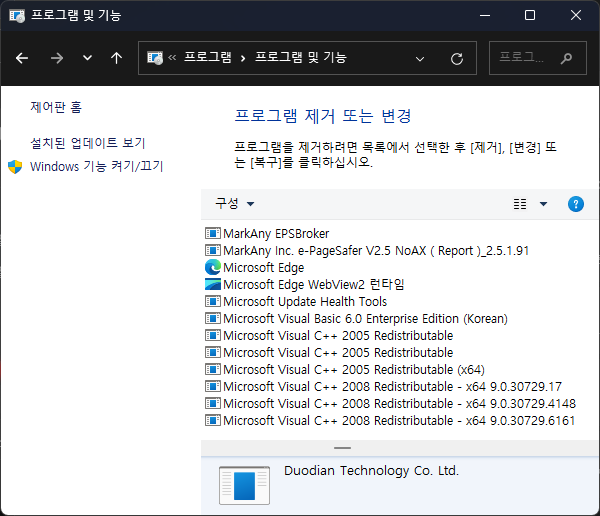
Task: Go forward with the right arrow button
Action: [57, 58]
